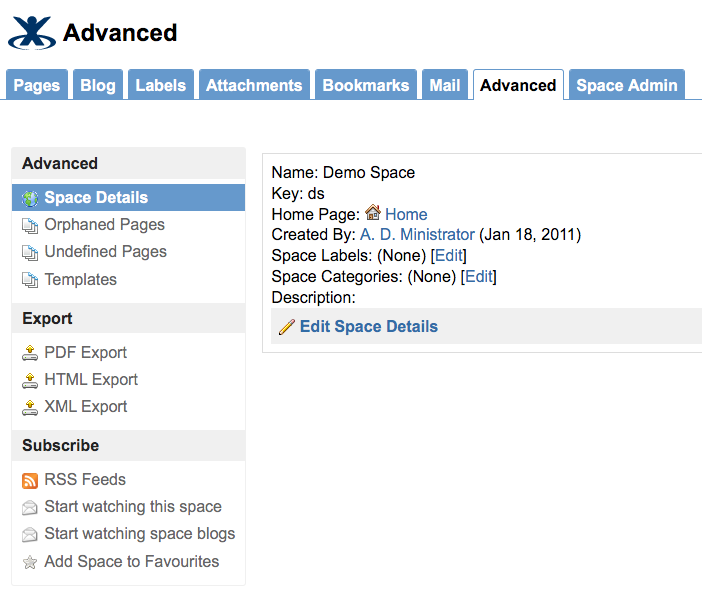Image resolution: width=702 pixels, height=605 pixels.
Task: Switch to the Pages tab
Action: pyautogui.click(x=37, y=85)
